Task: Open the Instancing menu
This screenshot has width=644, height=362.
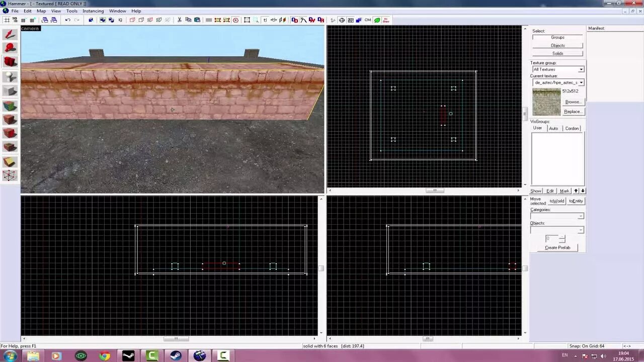Action: [93, 11]
